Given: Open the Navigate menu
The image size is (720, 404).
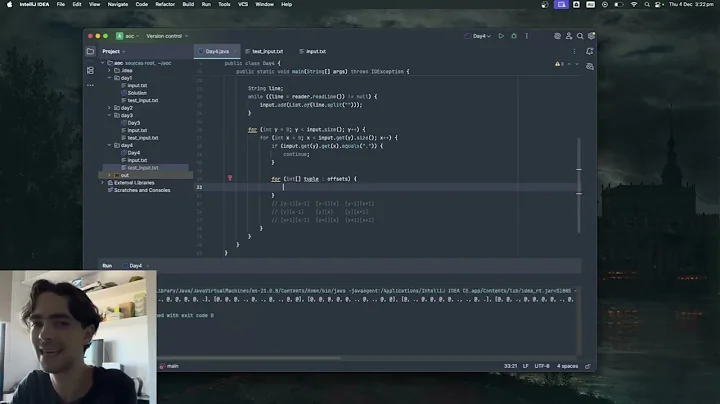Looking at the screenshot, I should point(118,4).
